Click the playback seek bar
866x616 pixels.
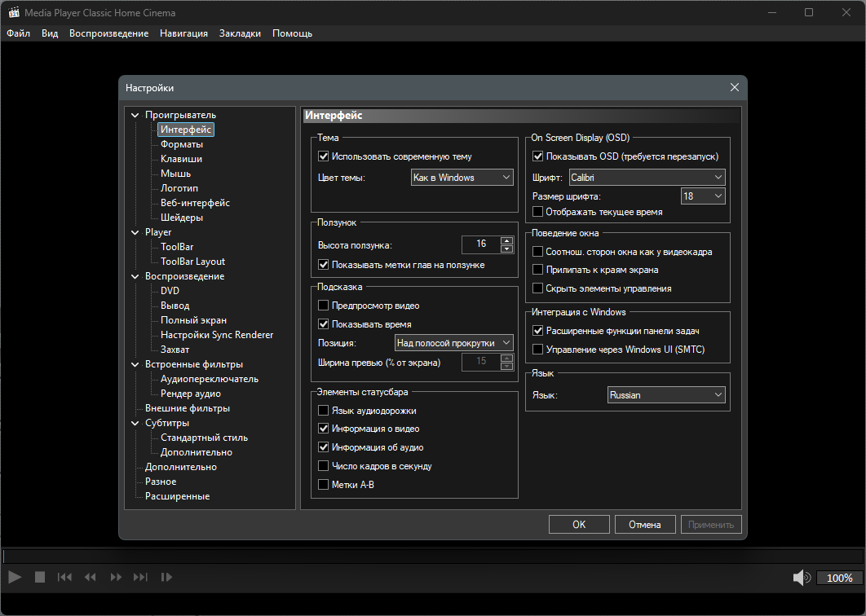tap(433, 556)
